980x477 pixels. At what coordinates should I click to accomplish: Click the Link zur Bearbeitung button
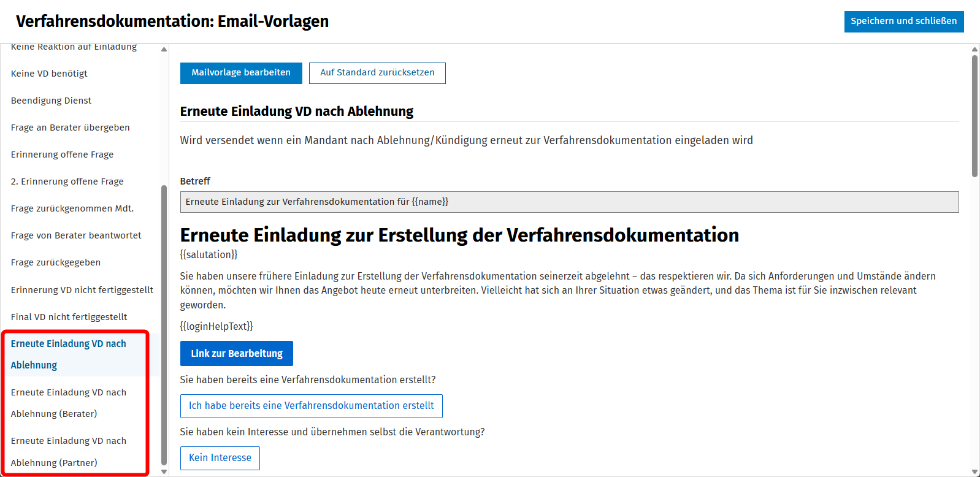[237, 354]
